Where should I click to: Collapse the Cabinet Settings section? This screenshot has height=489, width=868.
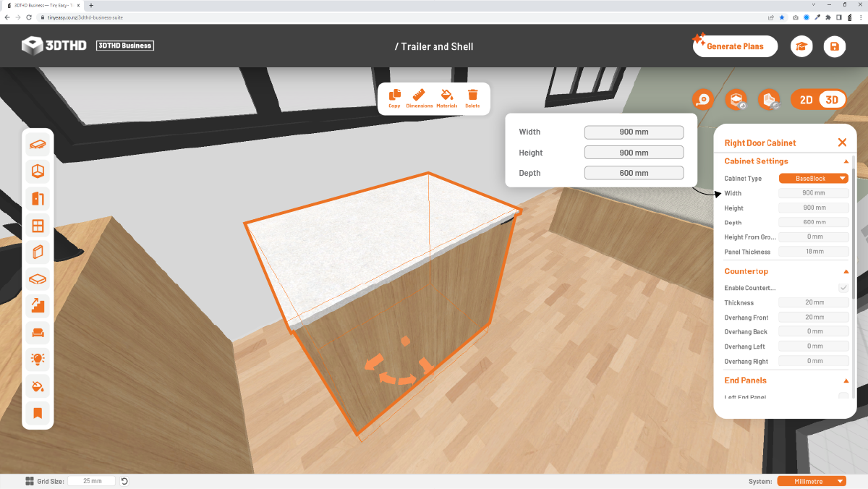pyautogui.click(x=846, y=161)
